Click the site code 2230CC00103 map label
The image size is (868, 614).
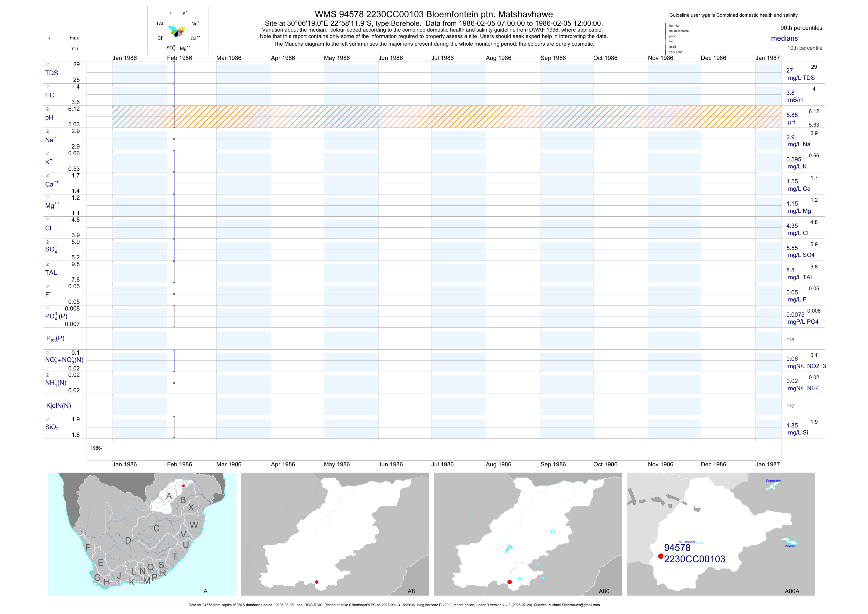(x=694, y=559)
